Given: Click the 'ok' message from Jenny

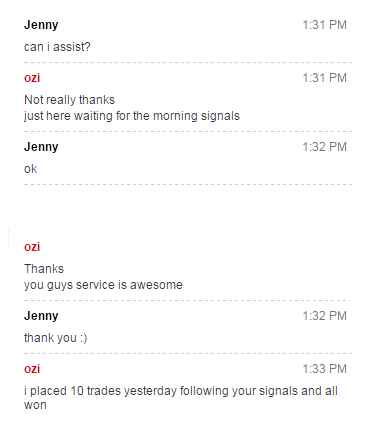Looking at the screenshot, I should pos(30,169).
